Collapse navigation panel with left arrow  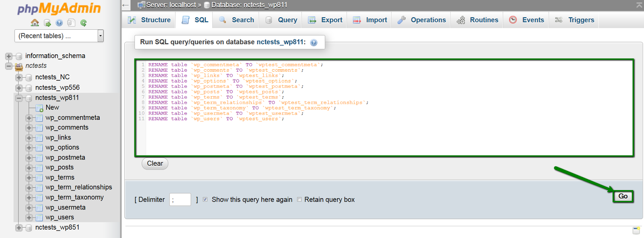pyautogui.click(x=126, y=5)
